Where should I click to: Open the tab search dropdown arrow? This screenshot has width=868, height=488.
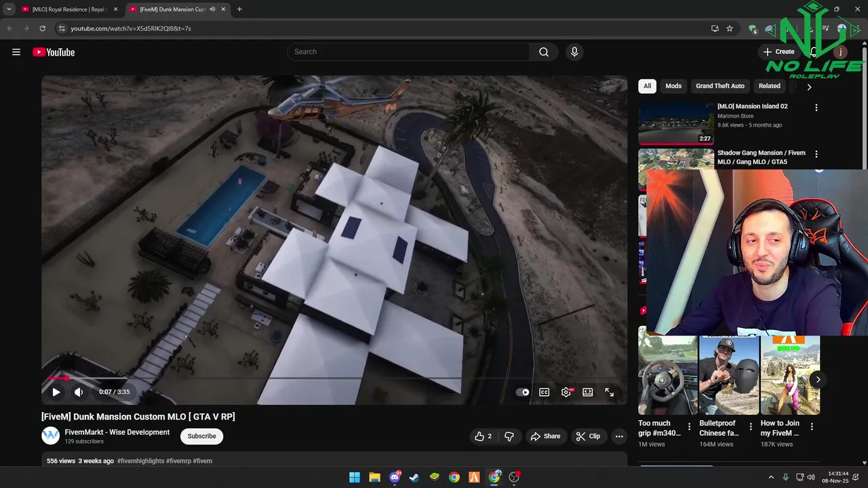(9, 9)
